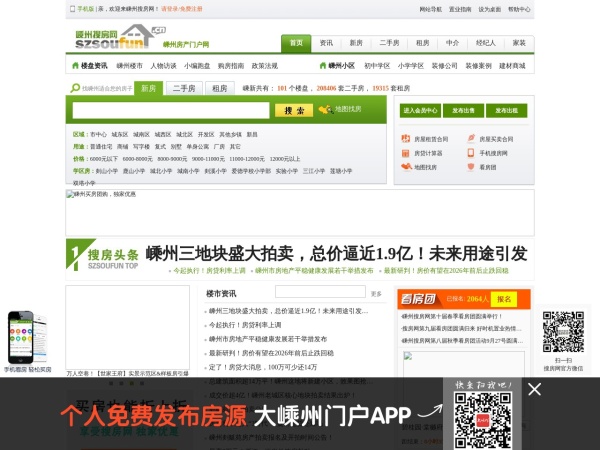Filter by price 6000元以下
This screenshot has height=450, width=600.
click(103, 159)
